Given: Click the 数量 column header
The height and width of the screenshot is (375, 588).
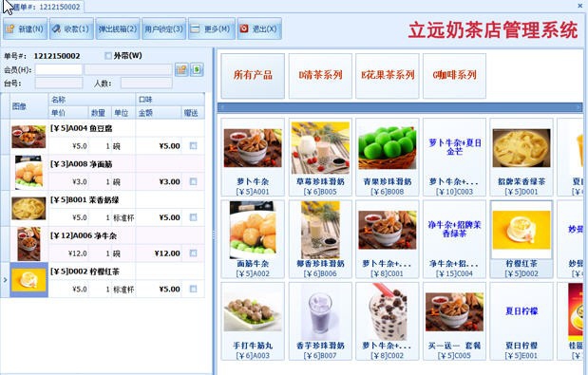Looking at the screenshot, I should (x=100, y=113).
